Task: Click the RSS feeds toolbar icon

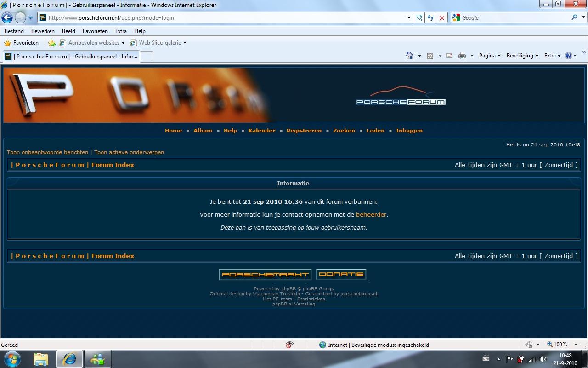Action: pos(430,56)
